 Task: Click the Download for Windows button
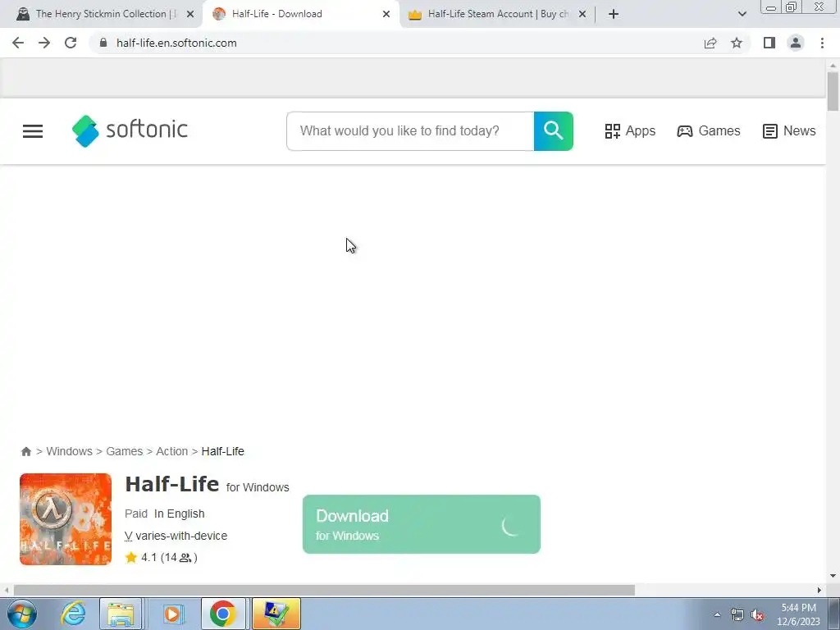coord(422,524)
